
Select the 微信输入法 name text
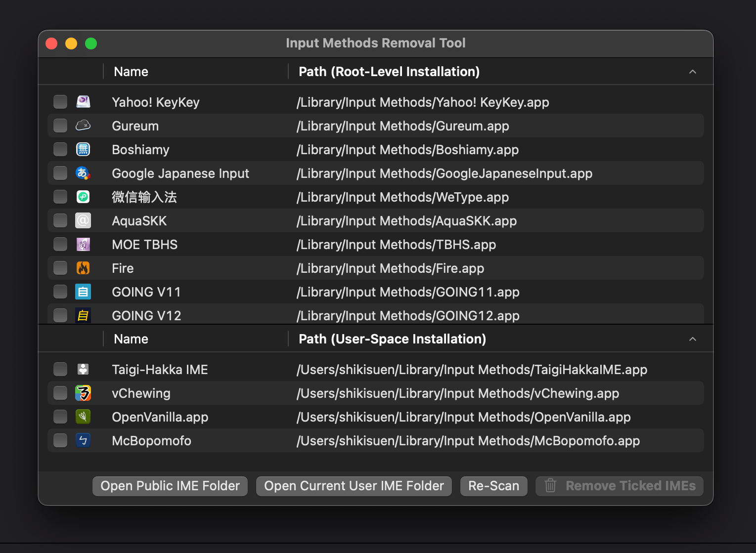tap(144, 197)
